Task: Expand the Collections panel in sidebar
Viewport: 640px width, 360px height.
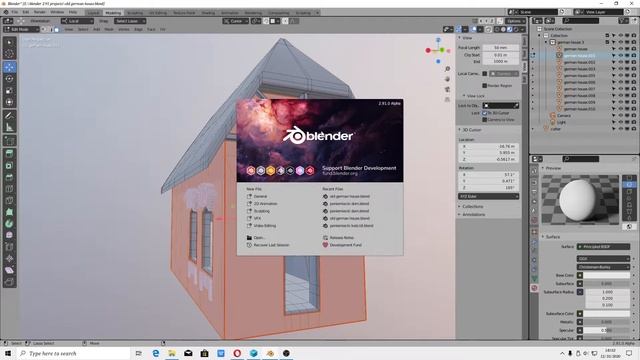Action: pyautogui.click(x=472, y=207)
